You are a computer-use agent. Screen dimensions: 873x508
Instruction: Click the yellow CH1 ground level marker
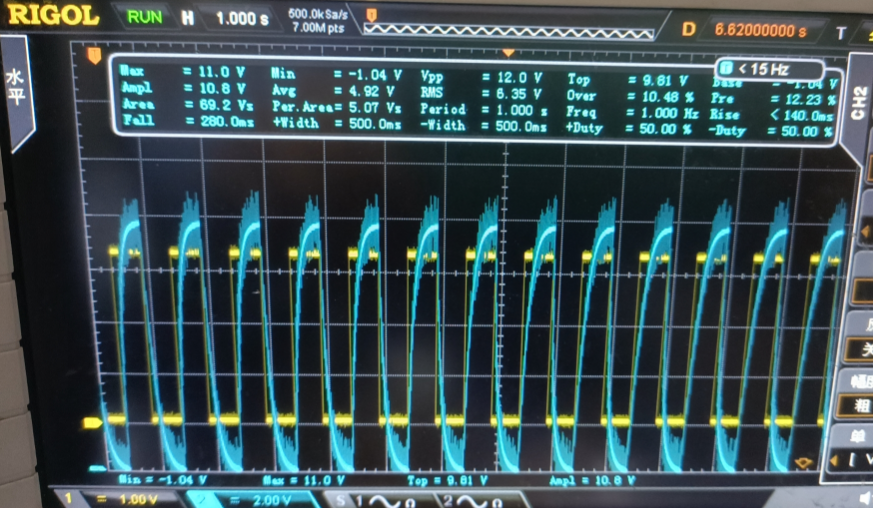[92, 423]
